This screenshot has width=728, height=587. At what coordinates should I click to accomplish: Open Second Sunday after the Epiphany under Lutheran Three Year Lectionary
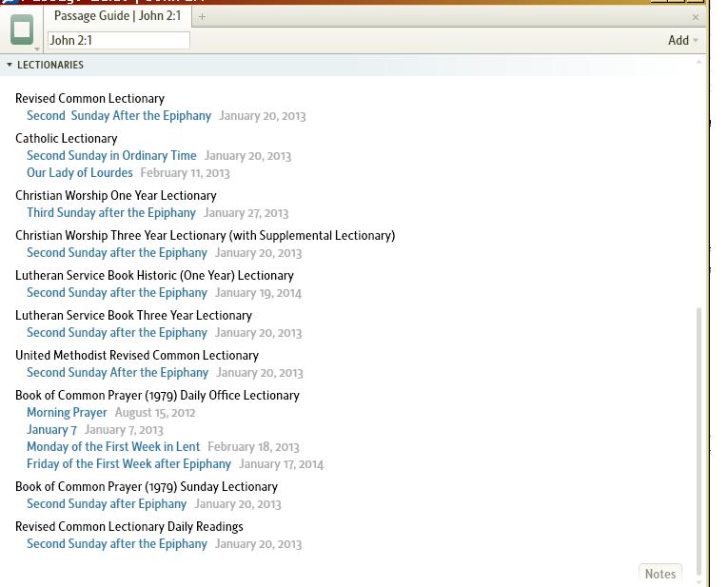point(116,332)
